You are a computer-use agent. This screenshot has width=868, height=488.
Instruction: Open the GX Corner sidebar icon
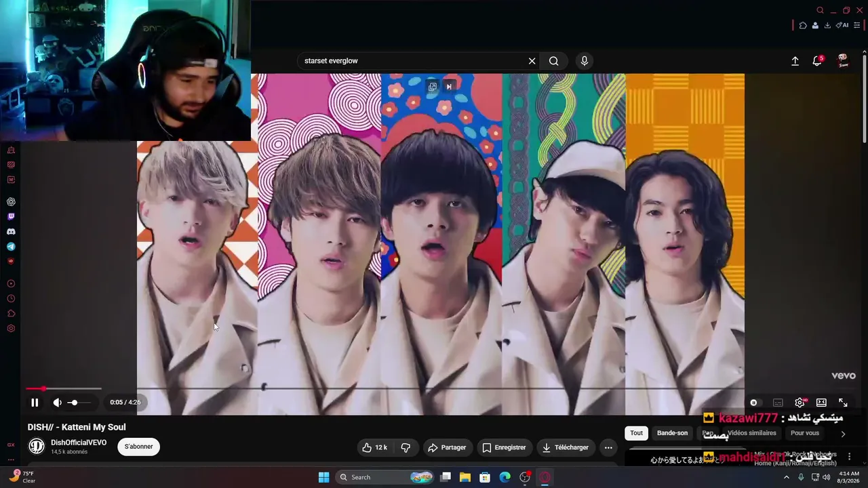(11, 445)
